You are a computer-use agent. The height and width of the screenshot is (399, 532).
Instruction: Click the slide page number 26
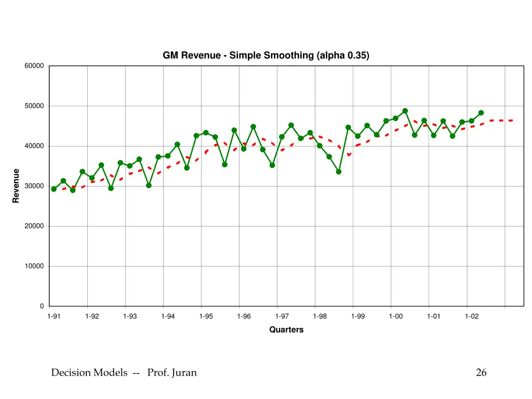[481, 373]
